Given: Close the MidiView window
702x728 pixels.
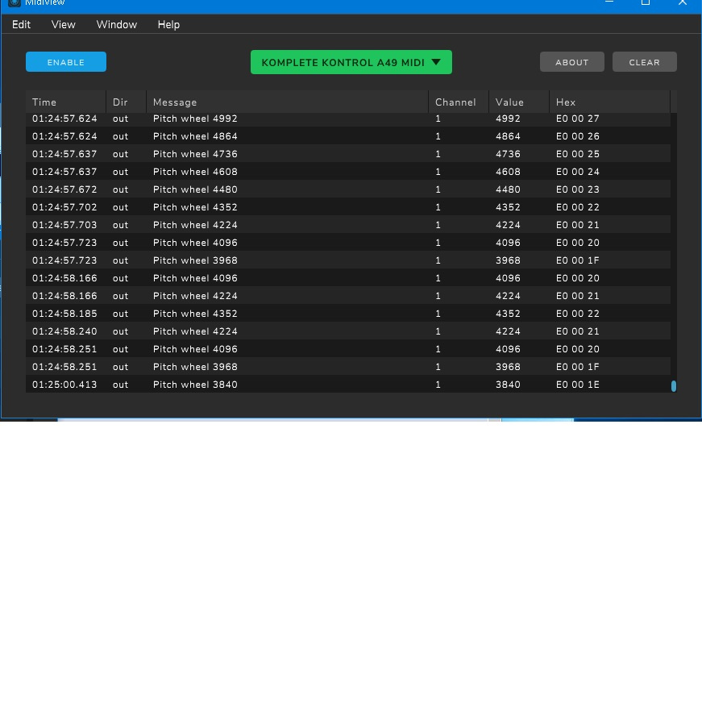Looking at the screenshot, I should [683, 2].
